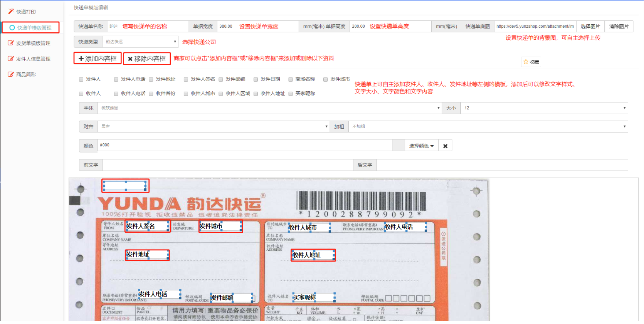Open 商品简称 menu item

(26, 75)
